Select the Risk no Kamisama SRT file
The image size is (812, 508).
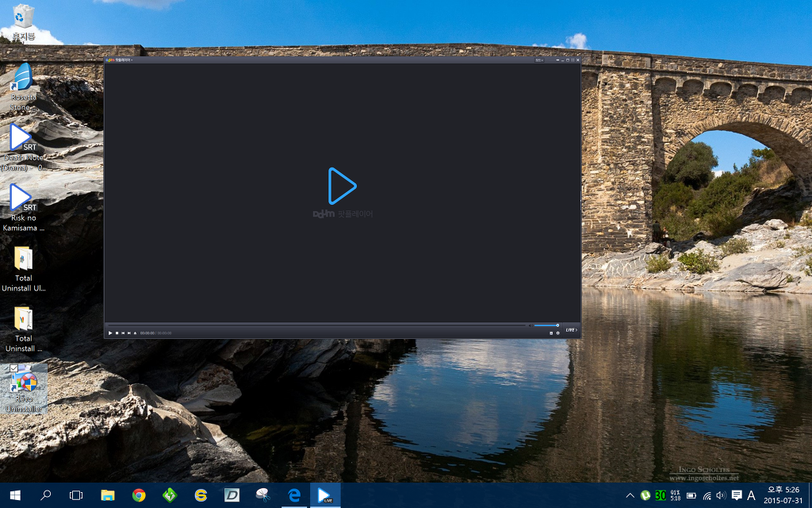[x=23, y=204]
